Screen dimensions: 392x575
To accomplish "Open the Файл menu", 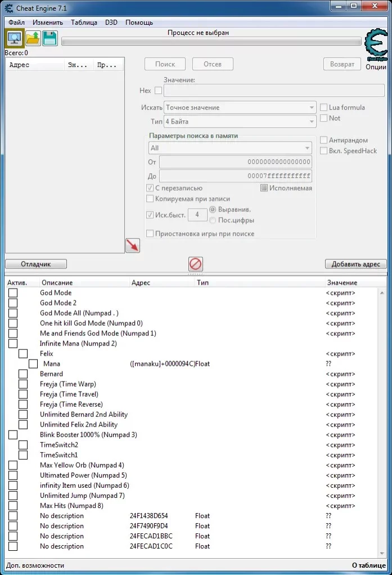I will click(16, 23).
